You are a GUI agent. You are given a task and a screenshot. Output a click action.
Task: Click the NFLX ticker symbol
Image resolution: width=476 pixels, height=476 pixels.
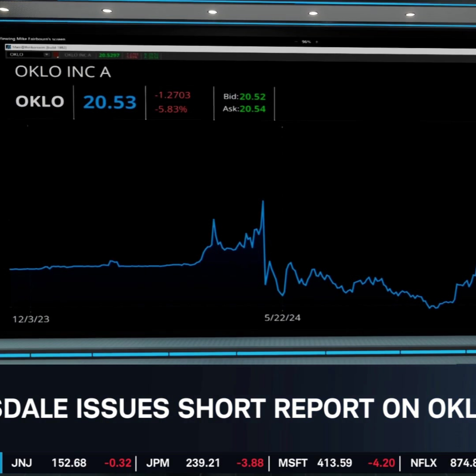pos(423,463)
